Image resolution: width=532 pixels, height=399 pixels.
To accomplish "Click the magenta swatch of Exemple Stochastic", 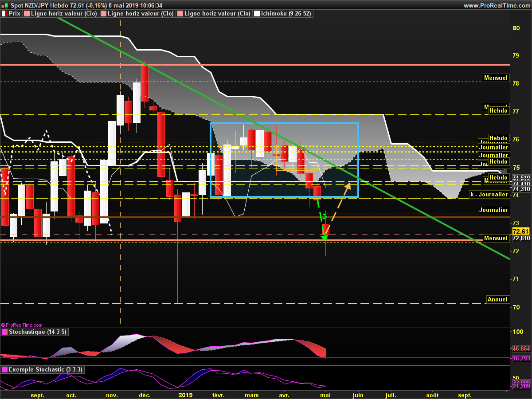I will tap(4, 369).
